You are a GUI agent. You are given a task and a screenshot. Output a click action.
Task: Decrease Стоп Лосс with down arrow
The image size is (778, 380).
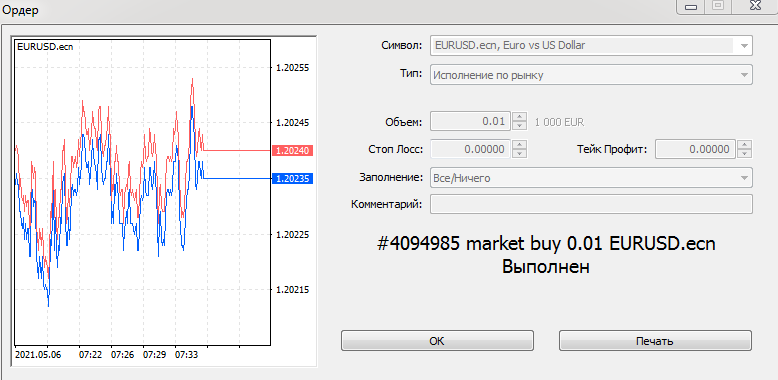(x=519, y=154)
